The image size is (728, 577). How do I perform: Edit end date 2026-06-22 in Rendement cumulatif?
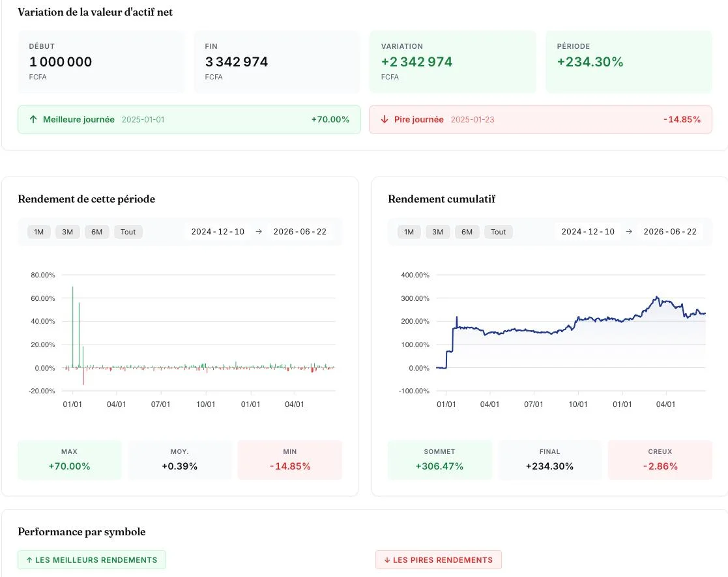point(670,231)
